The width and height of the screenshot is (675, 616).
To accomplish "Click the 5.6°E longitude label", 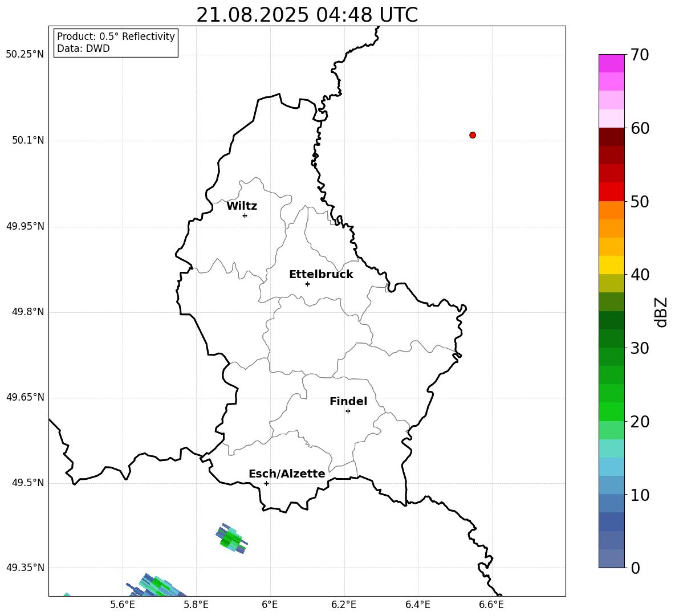I will point(123,605).
